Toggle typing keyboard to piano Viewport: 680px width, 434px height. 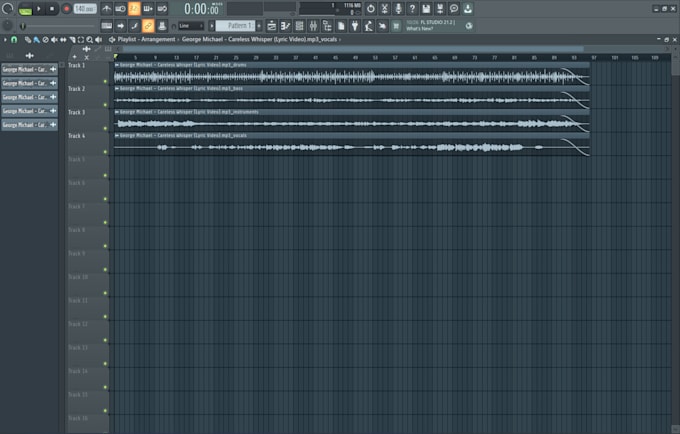tap(107, 26)
